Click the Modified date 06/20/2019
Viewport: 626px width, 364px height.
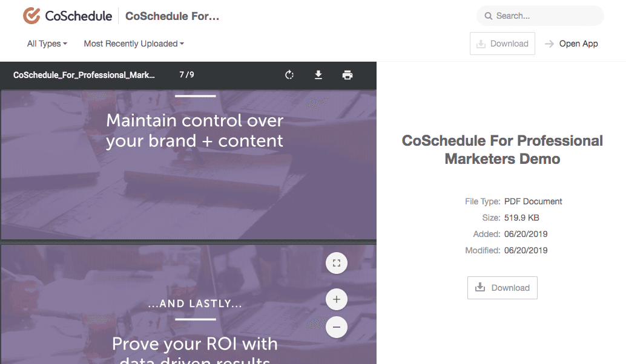526,251
